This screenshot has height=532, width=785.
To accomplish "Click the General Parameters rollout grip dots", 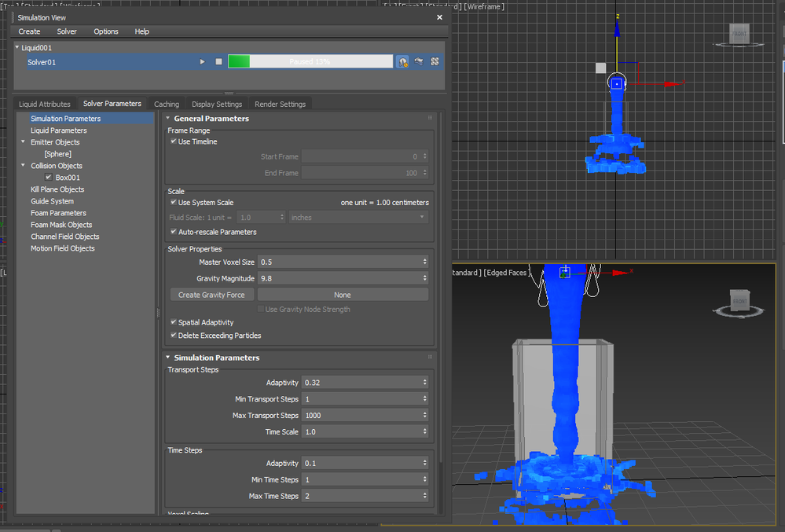I will pos(430,118).
